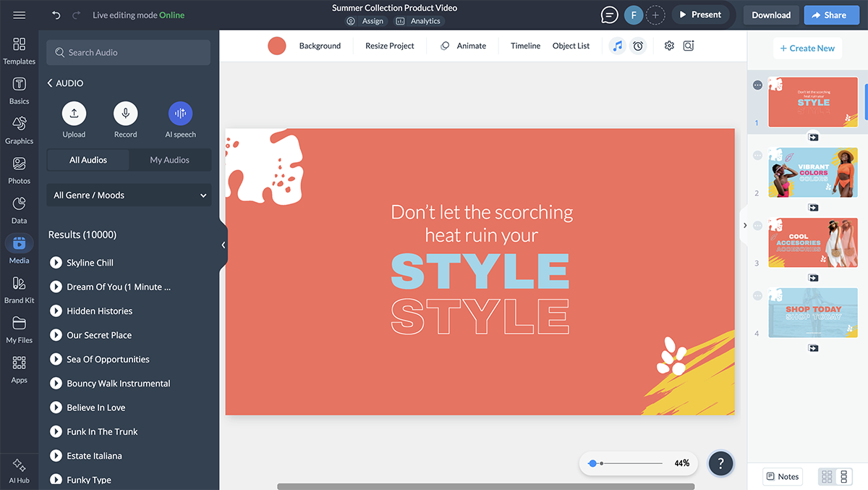Redo the last action
Screen dimensions: 868x490
76,15
